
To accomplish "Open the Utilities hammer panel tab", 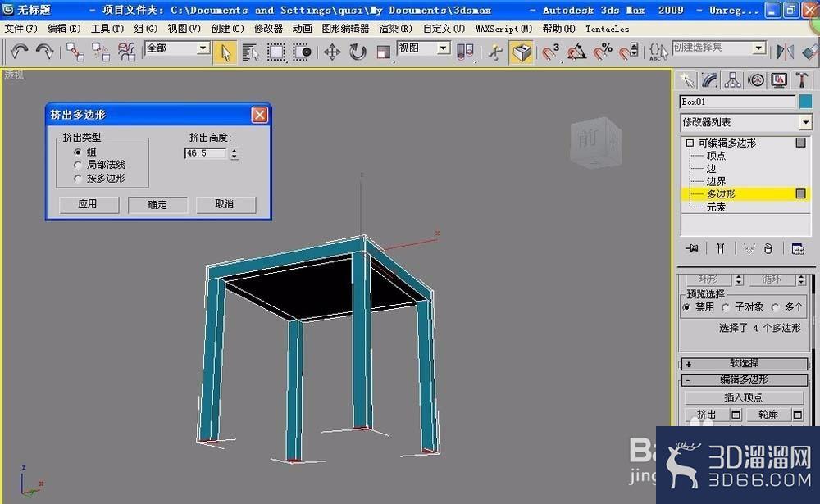I will pyautogui.click(x=802, y=80).
